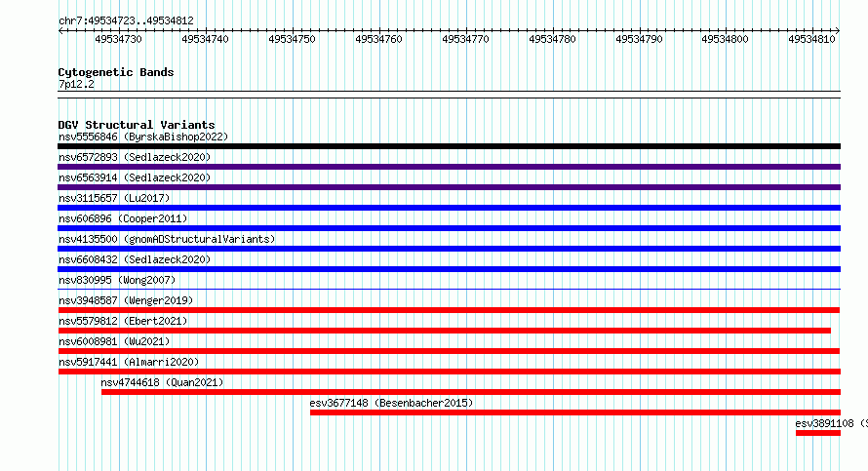Select the blue nsv4135500 variant bar
Screen dimensions: 868x471
point(449,249)
